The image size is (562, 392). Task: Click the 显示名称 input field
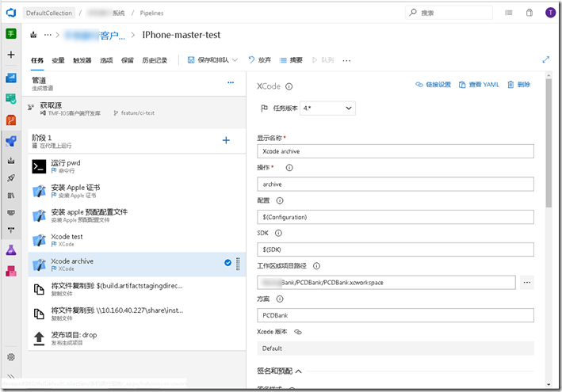396,151
